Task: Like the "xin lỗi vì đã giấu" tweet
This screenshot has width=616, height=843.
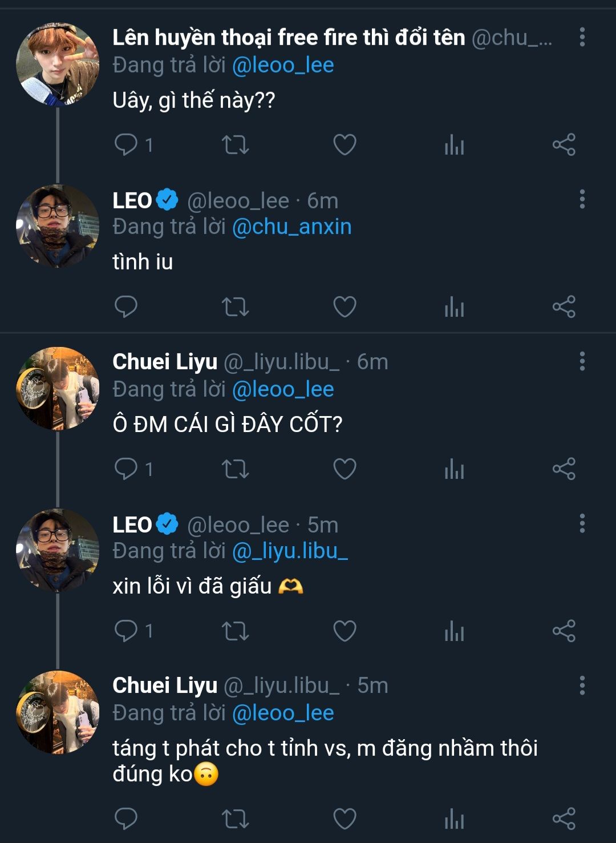Action: tap(345, 631)
